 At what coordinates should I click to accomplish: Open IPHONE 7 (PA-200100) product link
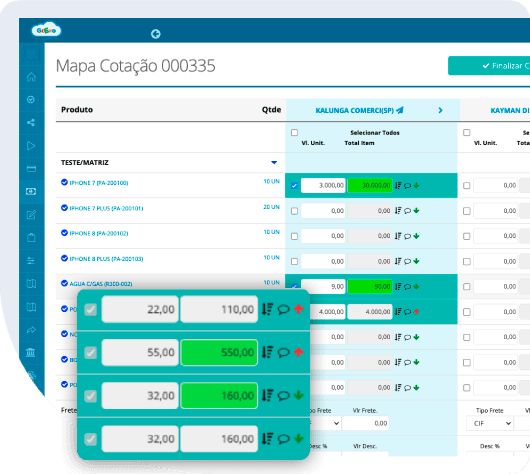[99, 183]
